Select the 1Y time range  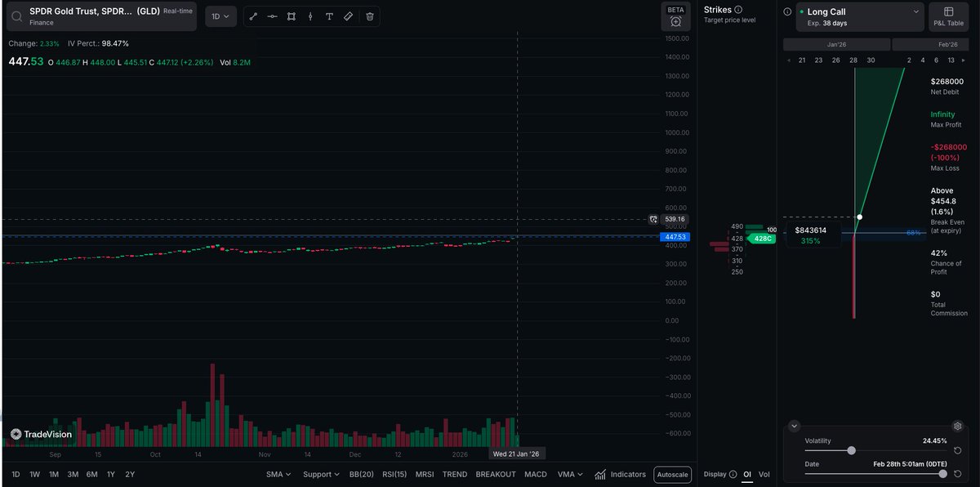[x=111, y=474]
